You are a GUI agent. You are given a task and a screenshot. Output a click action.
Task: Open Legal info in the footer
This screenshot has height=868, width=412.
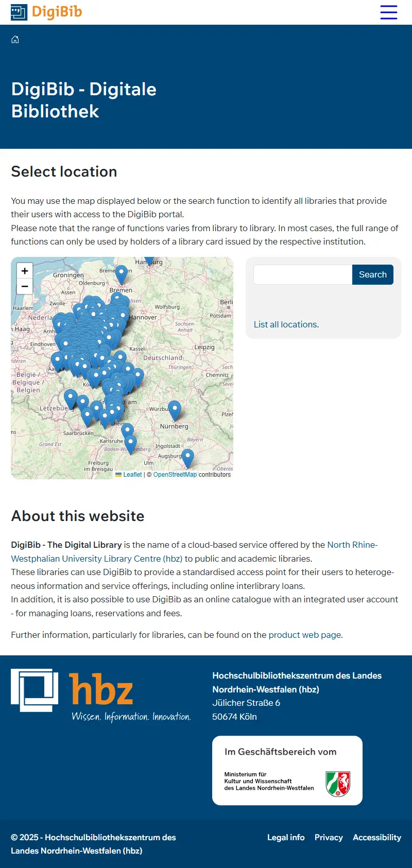pos(286,838)
